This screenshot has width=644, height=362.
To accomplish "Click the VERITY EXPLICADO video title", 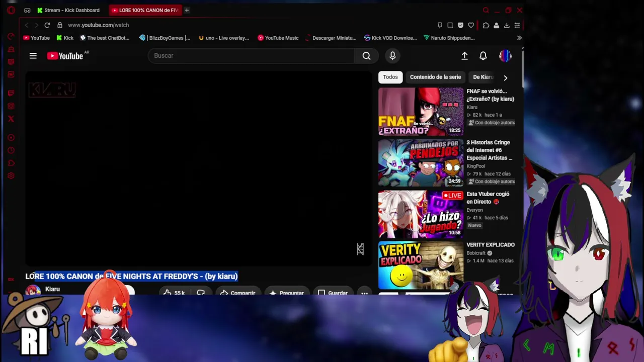I will 491,245.
